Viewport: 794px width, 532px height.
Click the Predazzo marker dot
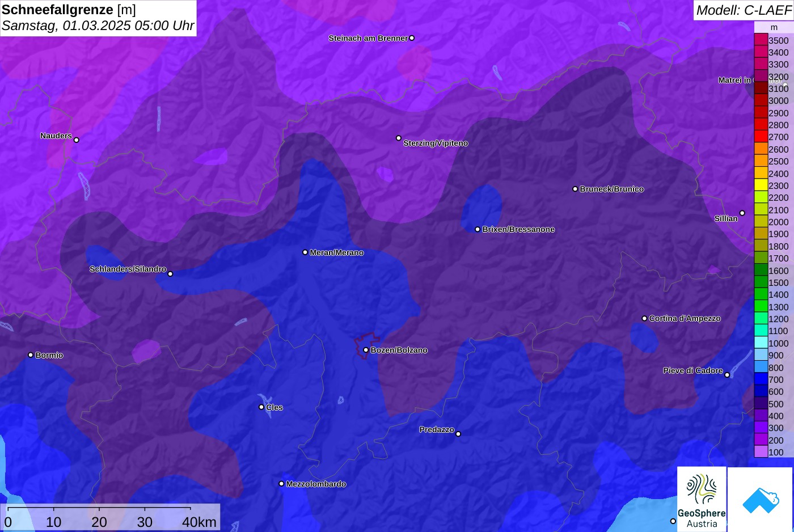pos(458,434)
